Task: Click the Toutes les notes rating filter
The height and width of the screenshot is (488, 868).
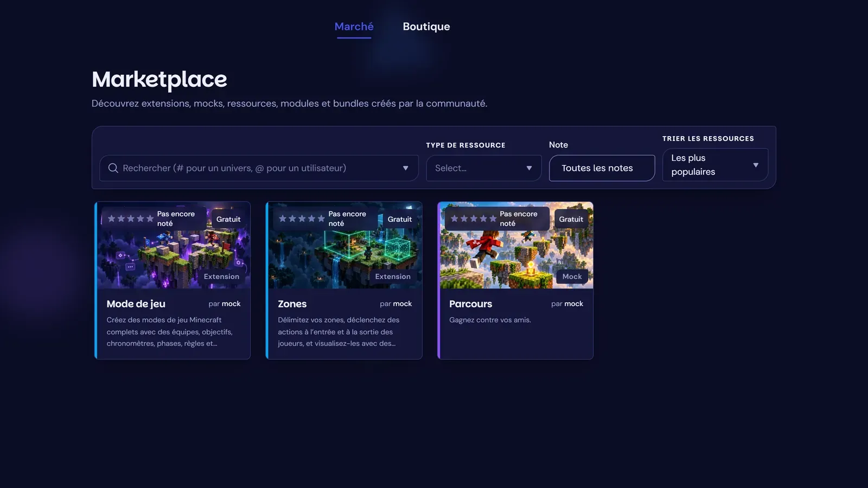Action: point(602,168)
